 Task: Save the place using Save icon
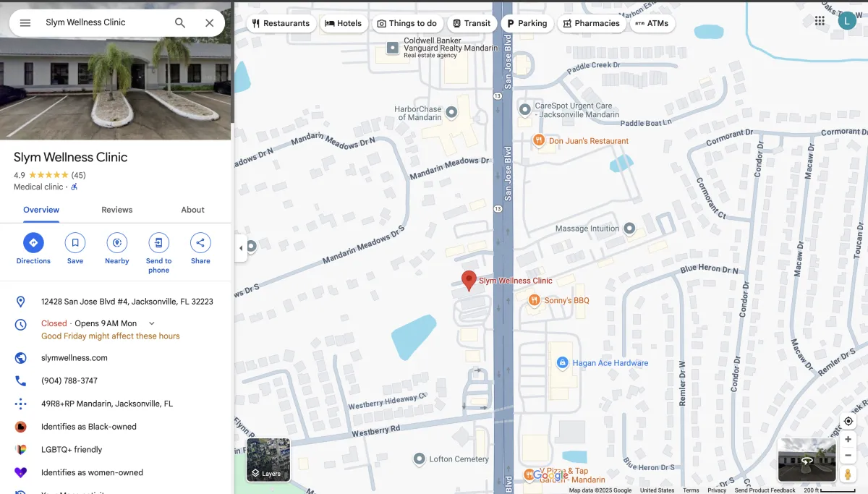click(75, 249)
